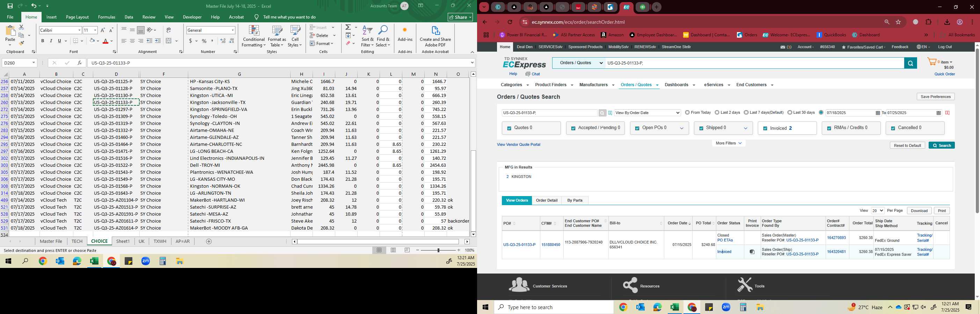Click the magnifier search button in ECExpress header
The height and width of the screenshot is (314, 980).
[x=910, y=63]
